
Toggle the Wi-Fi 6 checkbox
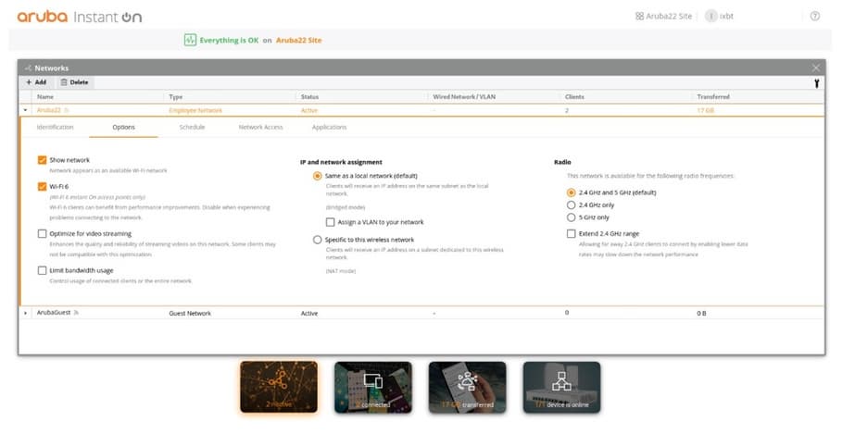[x=42, y=186]
